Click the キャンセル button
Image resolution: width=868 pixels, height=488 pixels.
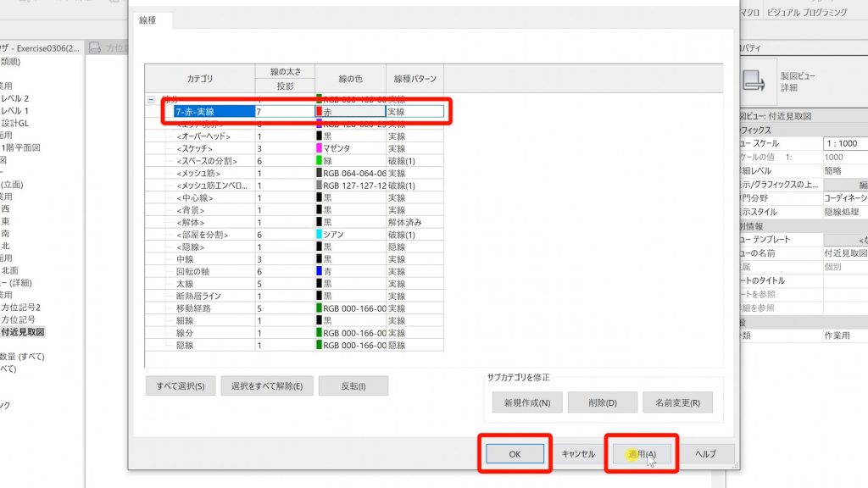[x=577, y=454]
